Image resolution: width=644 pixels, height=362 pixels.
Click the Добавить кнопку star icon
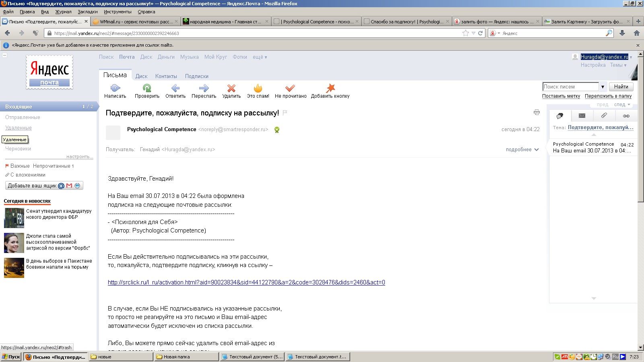pyautogui.click(x=330, y=88)
